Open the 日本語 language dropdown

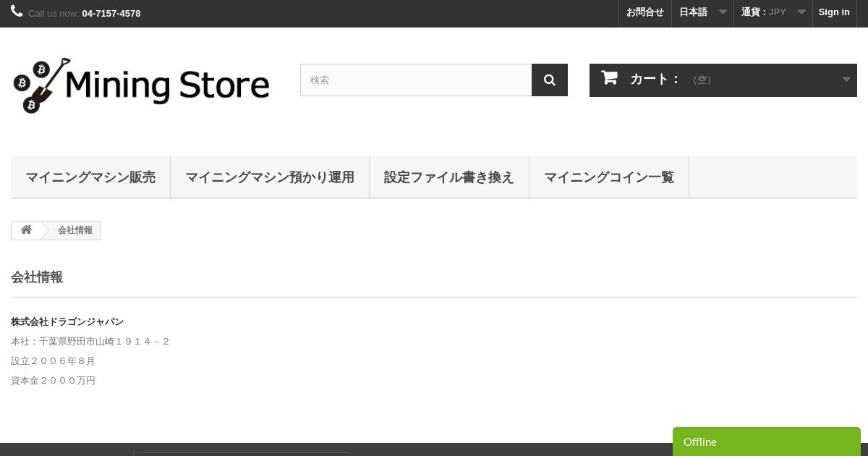pos(702,12)
